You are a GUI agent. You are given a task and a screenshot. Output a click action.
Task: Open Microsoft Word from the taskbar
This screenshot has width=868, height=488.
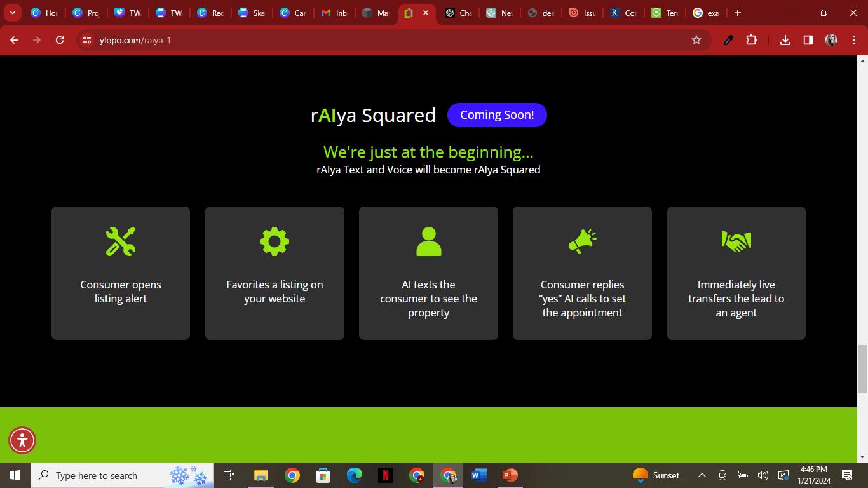click(478, 475)
